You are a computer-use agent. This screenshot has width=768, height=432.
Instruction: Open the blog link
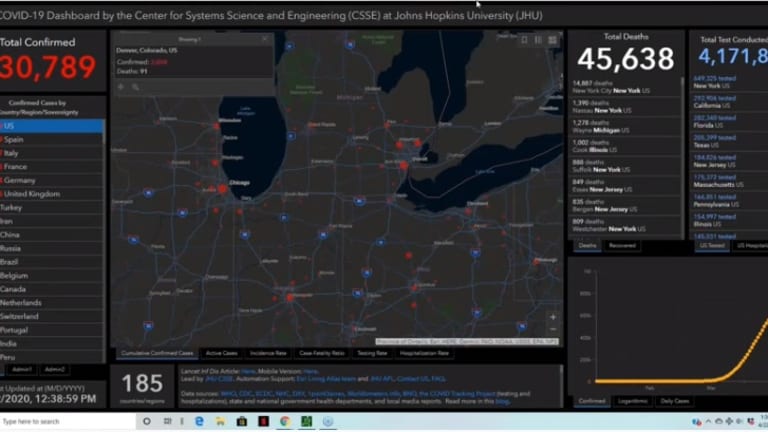pyautogui.click(x=502, y=401)
